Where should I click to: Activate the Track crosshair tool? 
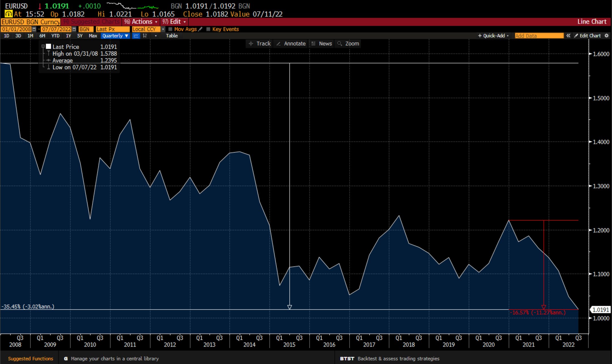pyautogui.click(x=260, y=44)
